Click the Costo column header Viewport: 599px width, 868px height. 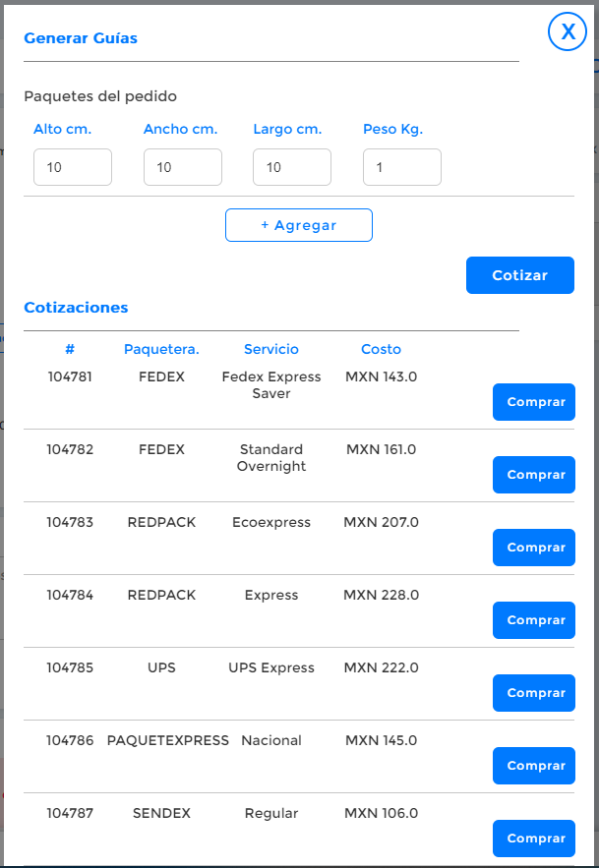coord(382,349)
